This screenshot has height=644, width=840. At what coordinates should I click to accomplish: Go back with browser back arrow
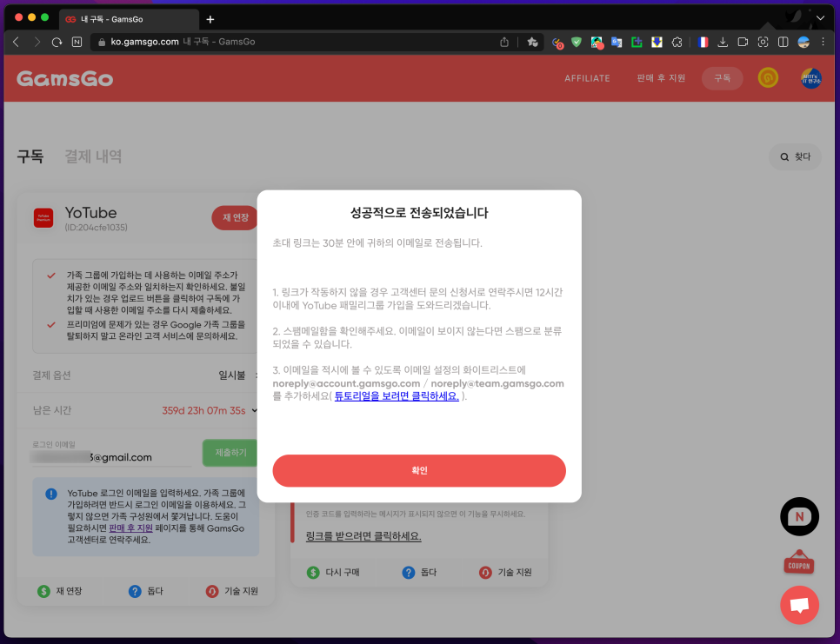coord(16,42)
